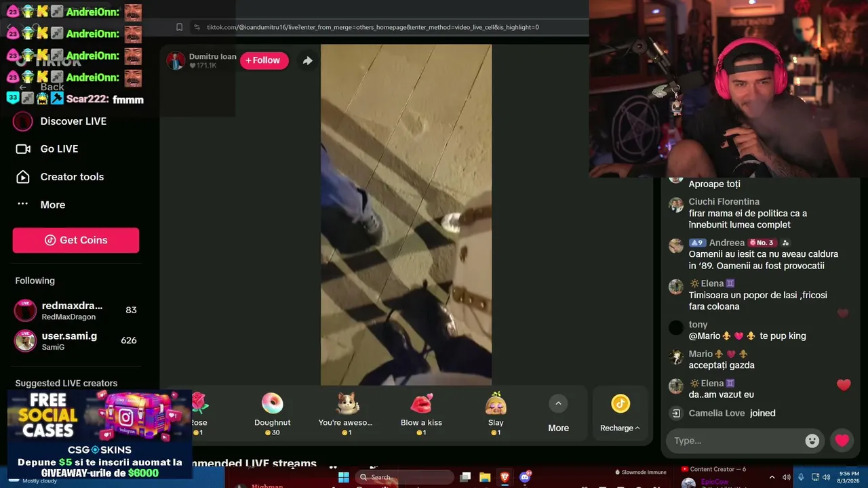Open the Recharge coins dropdown
The width and height of the screenshot is (868, 488).
620,413
